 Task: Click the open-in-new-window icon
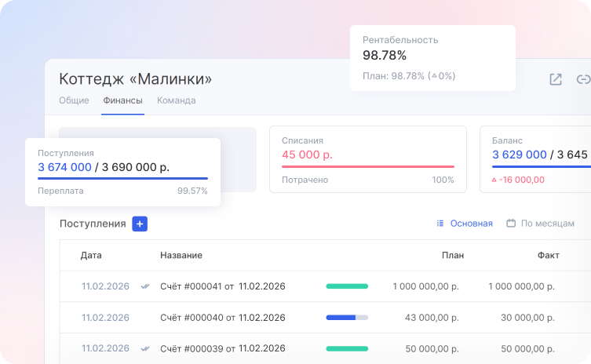[x=556, y=79]
